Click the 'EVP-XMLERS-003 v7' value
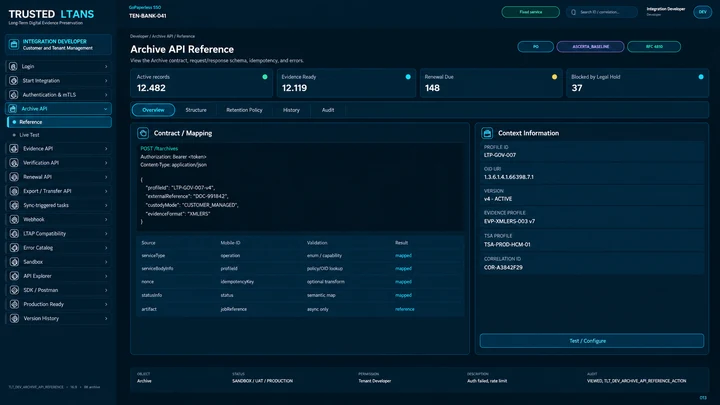 [x=509, y=221]
